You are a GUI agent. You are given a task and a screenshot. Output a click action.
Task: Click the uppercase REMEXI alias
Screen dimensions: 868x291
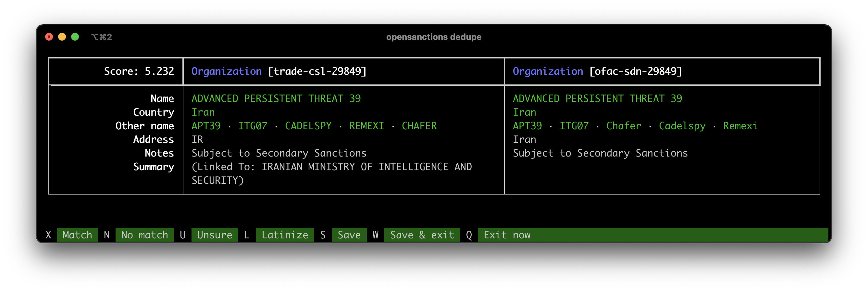point(366,126)
